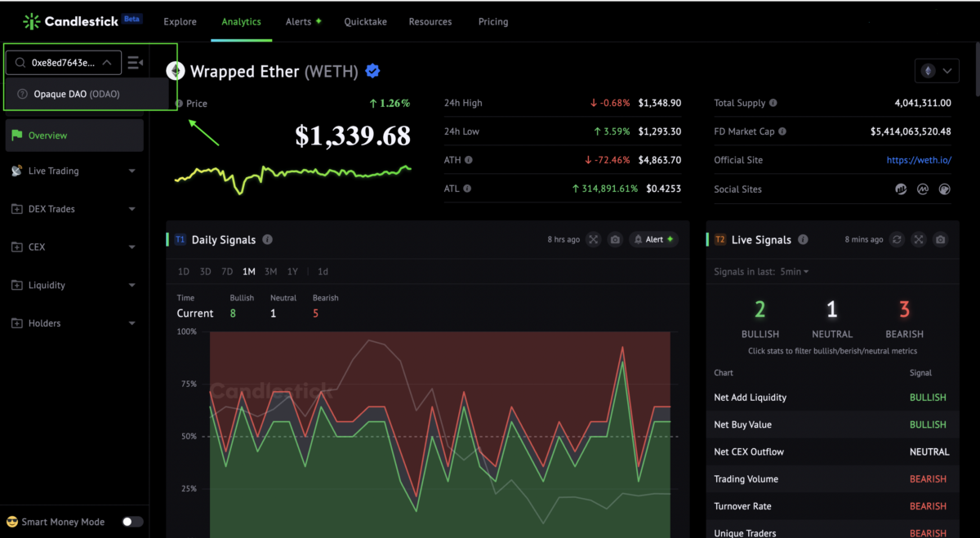
Task: Click the T1 badge beside Daily Signals
Action: pos(180,240)
